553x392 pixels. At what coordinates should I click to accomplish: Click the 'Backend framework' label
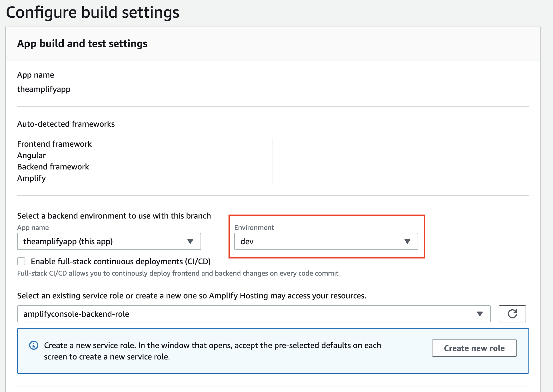coord(53,167)
